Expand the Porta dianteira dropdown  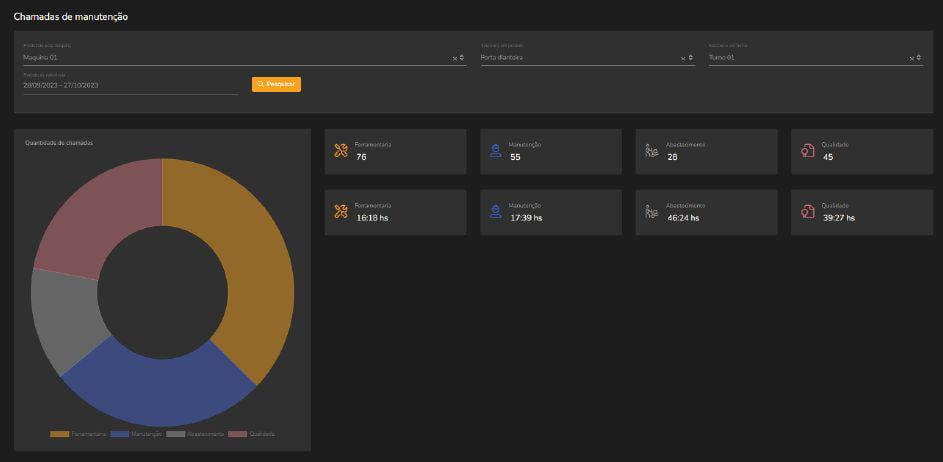692,58
